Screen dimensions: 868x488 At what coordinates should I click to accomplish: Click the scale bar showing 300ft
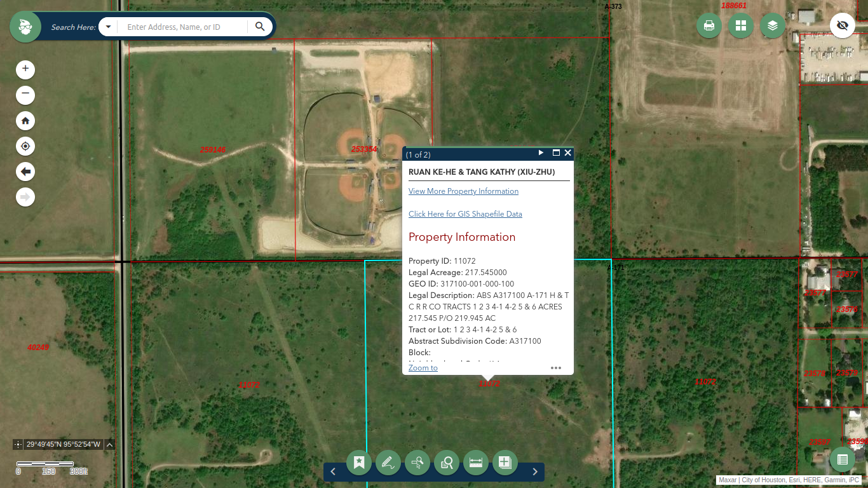coord(52,468)
